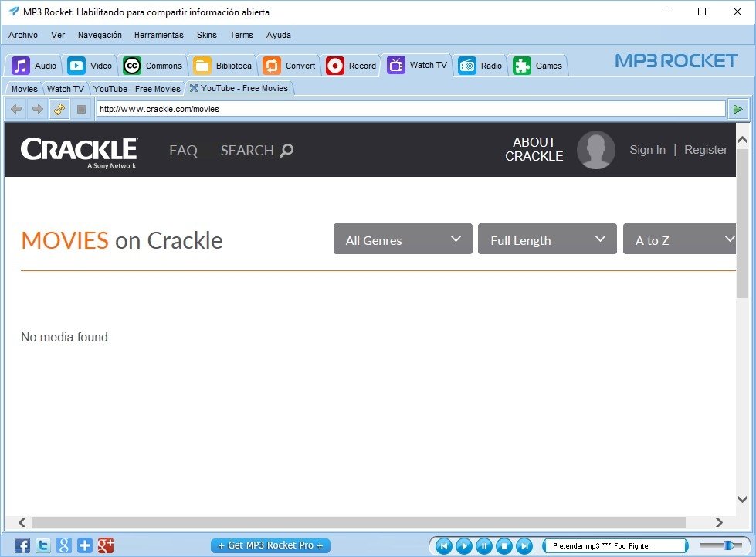Go back in the browser
Viewport: 756px width, 557px height.
(16, 109)
